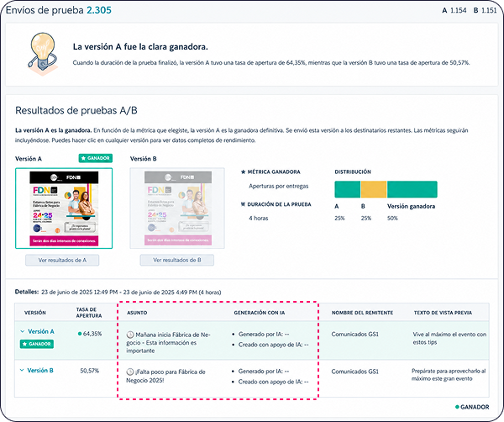
Task: Click the clock emoji in Versión A subject
Action: coord(130,335)
